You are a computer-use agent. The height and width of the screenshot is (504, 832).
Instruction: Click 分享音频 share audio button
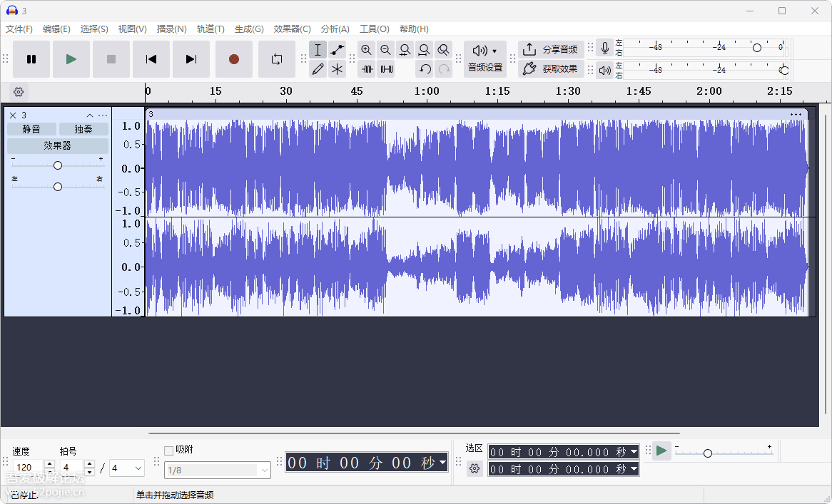[x=551, y=49]
